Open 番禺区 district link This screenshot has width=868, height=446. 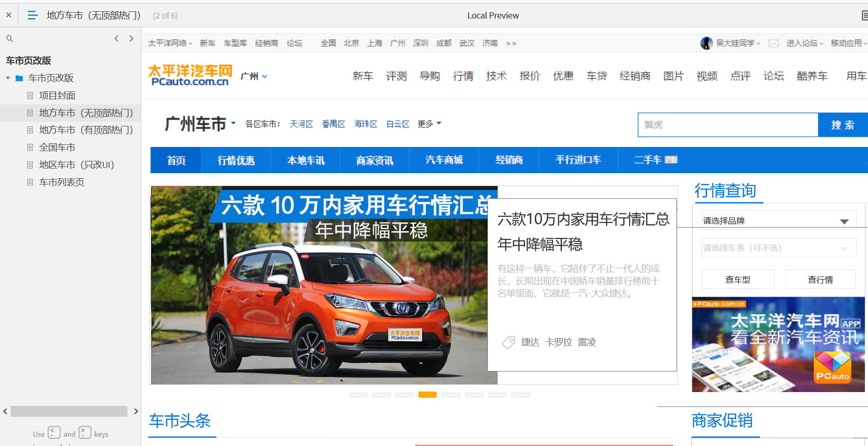tap(333, 124)
